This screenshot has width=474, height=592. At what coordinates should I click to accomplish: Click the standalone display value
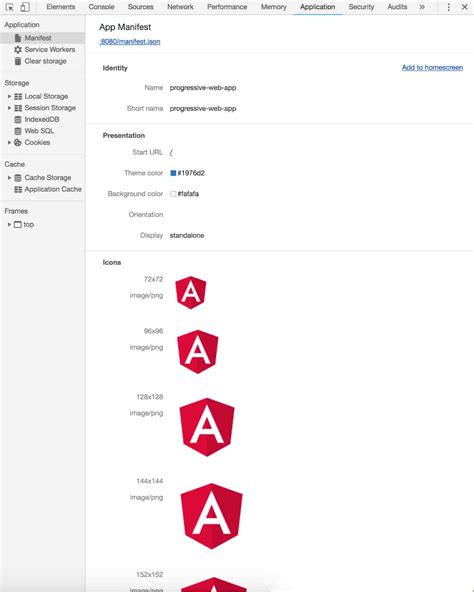[187, 235]
